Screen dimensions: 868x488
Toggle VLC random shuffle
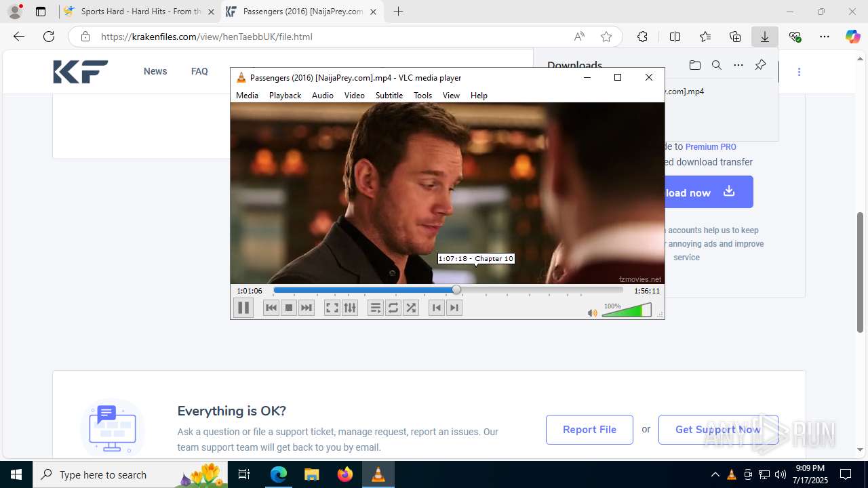411,308
